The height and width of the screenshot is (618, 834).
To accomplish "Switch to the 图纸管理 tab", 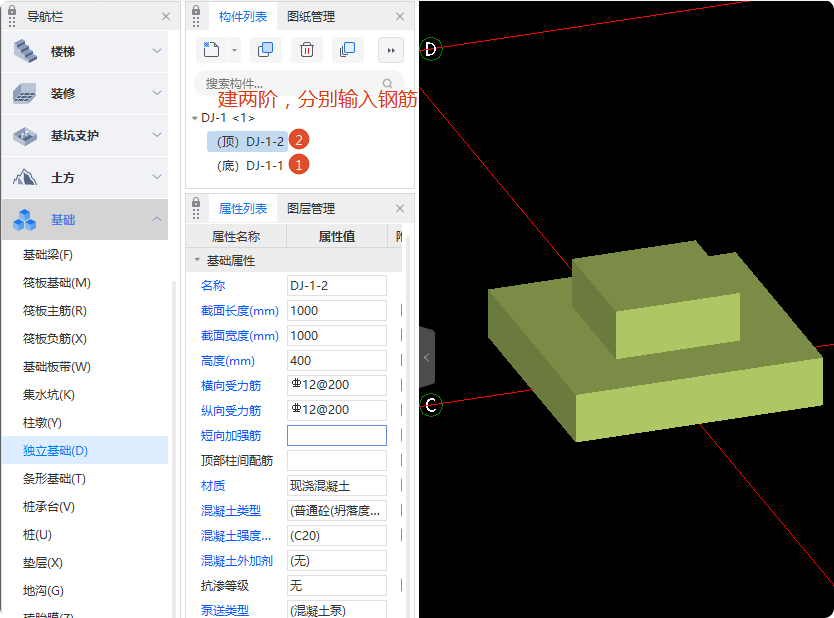I will 311,16.
